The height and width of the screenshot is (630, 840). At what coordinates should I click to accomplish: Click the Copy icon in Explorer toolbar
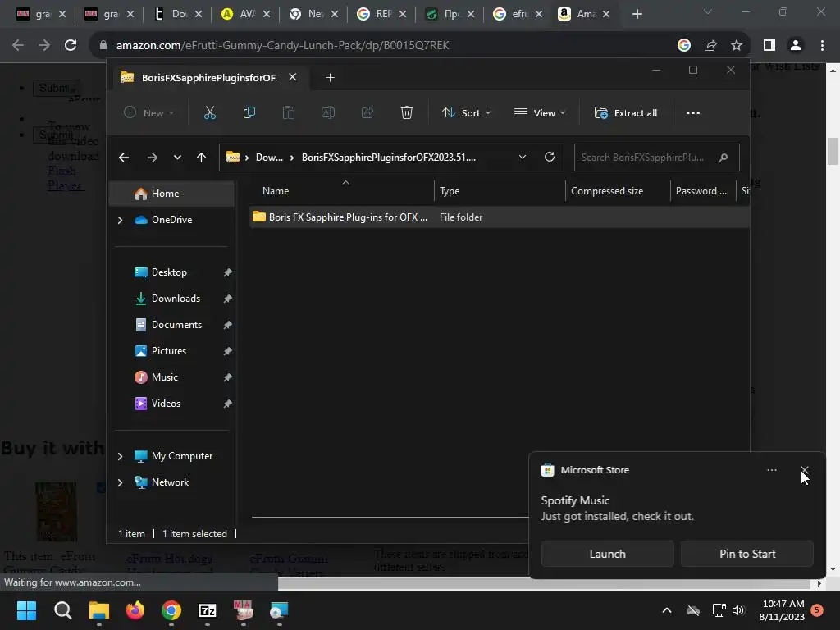(249, 112)
